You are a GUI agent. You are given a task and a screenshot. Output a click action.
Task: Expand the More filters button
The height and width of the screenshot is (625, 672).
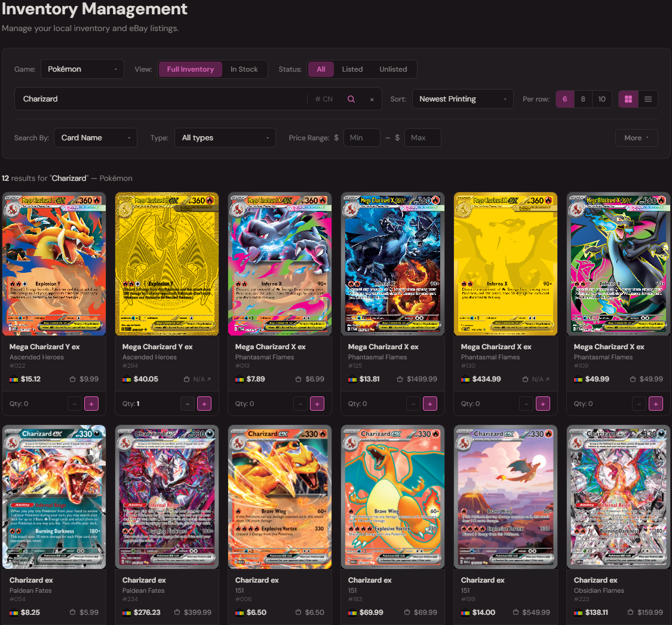pyautogui.click(x=636, y=138)
